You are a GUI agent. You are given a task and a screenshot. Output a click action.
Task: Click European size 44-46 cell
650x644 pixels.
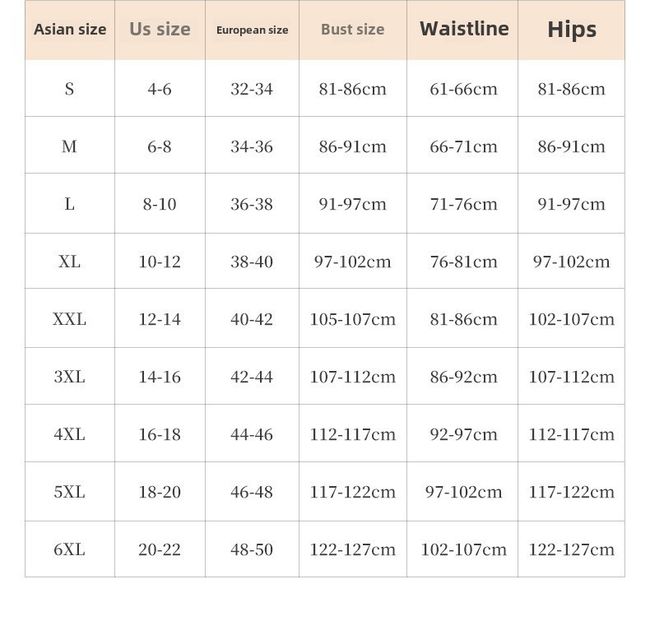click(x=252, y=435)
